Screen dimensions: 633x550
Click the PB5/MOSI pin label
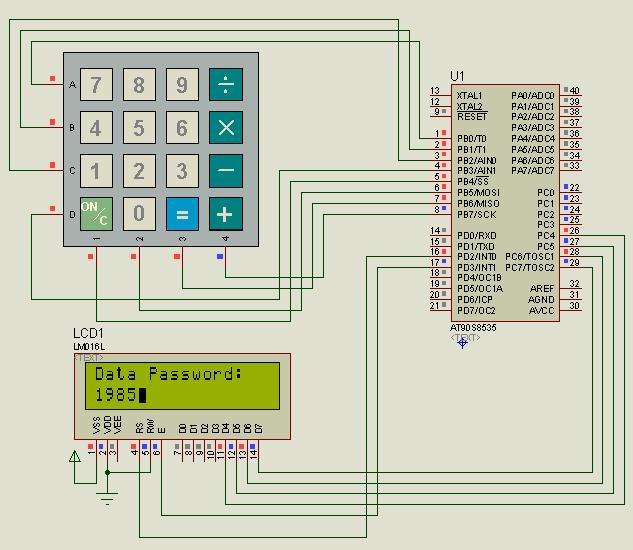pyautogui.click(x=478, y=193)
